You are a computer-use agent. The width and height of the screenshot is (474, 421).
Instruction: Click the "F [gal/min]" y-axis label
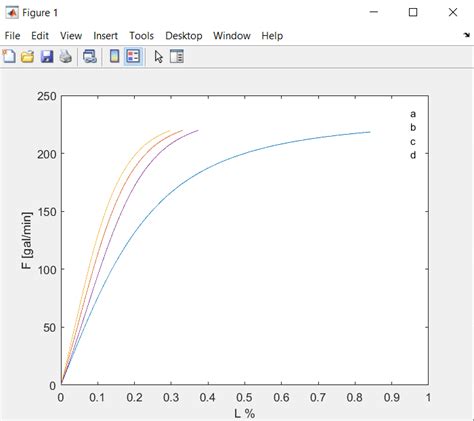(27, 240)
